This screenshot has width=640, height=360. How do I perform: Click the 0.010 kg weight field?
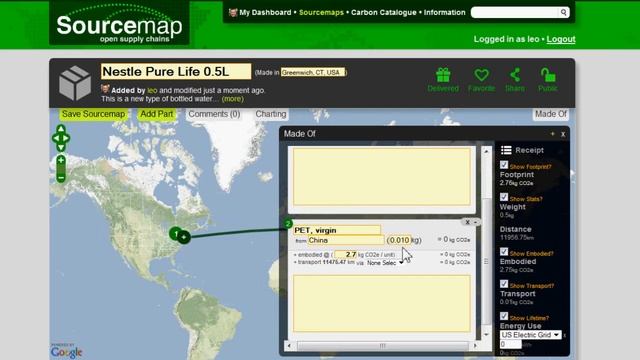coord(399,240)
